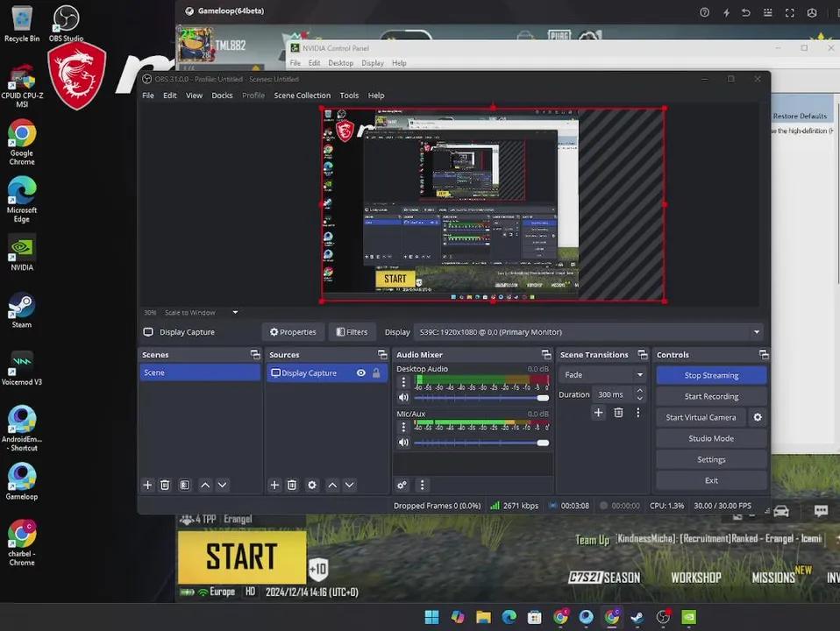
Task: Undock the Controls panel
Action: click(x=764, y=354)
